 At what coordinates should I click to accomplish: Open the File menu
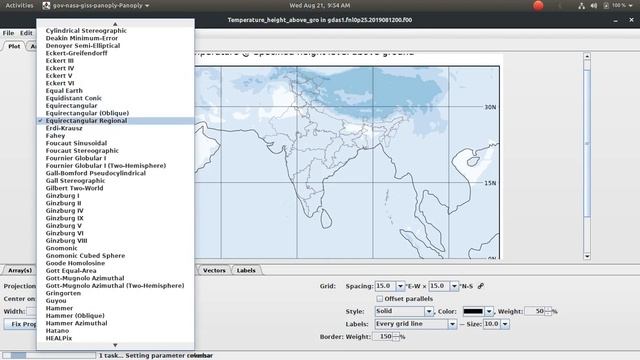(x=8, y=33)
